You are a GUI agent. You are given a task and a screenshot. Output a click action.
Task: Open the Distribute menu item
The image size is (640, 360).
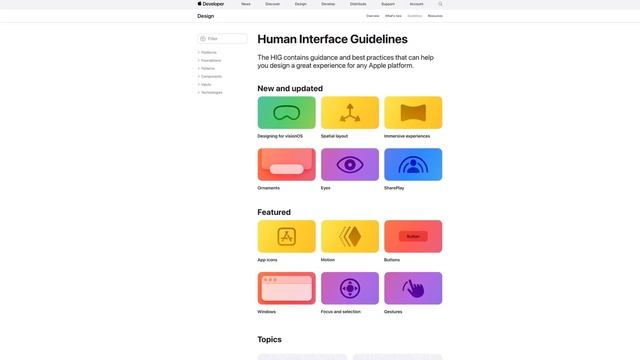[358, 4]
